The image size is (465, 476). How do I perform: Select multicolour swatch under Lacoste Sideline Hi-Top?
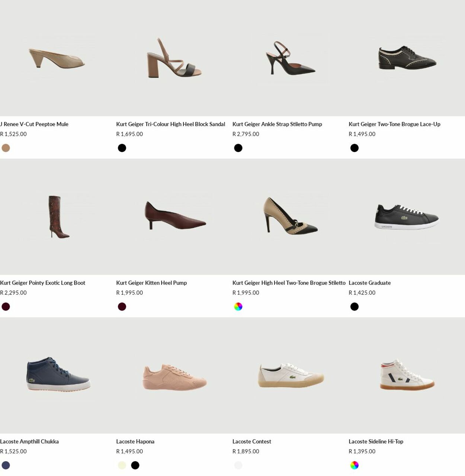(355, 465)
